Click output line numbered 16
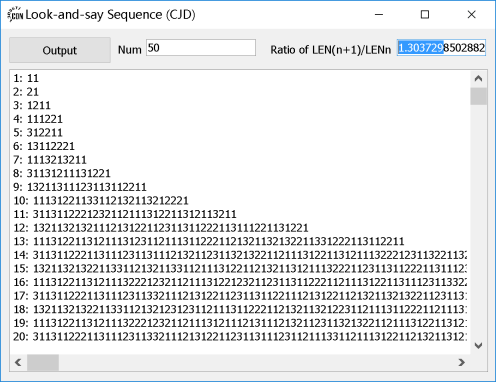 (x=240, y=282)
